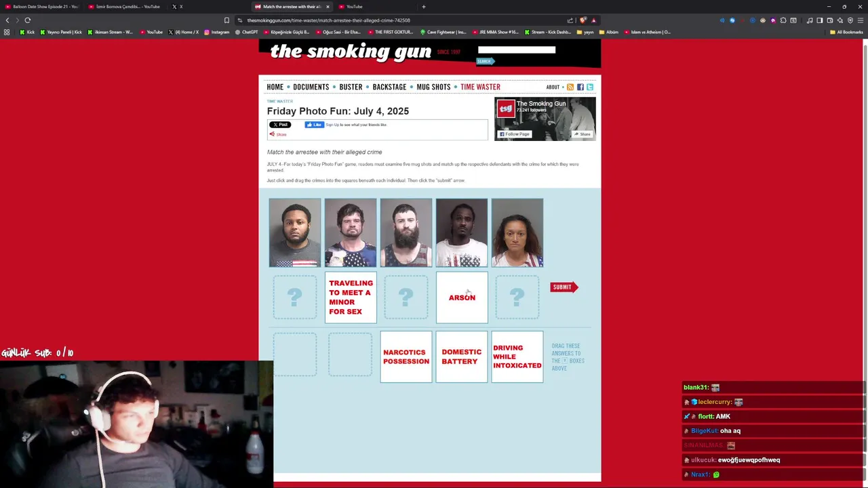Open the Yayıncı Paneli | Kick bookmark
Image resolution: width=868 pixels, height=488 pixels.
coord(61,32)
